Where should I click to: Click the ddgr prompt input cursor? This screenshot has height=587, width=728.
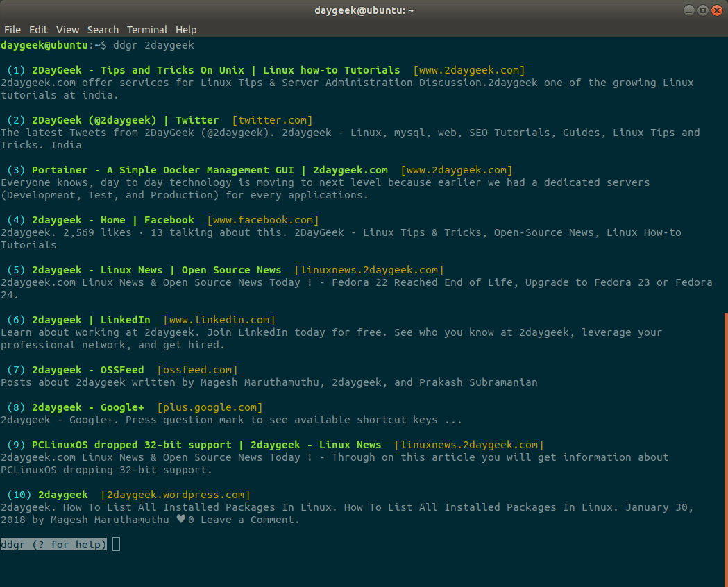pos(117,544)
